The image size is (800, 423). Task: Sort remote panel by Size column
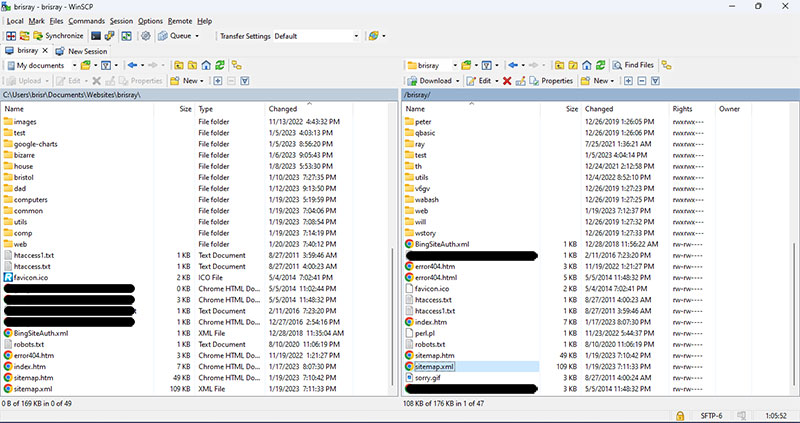coord(560,109)
